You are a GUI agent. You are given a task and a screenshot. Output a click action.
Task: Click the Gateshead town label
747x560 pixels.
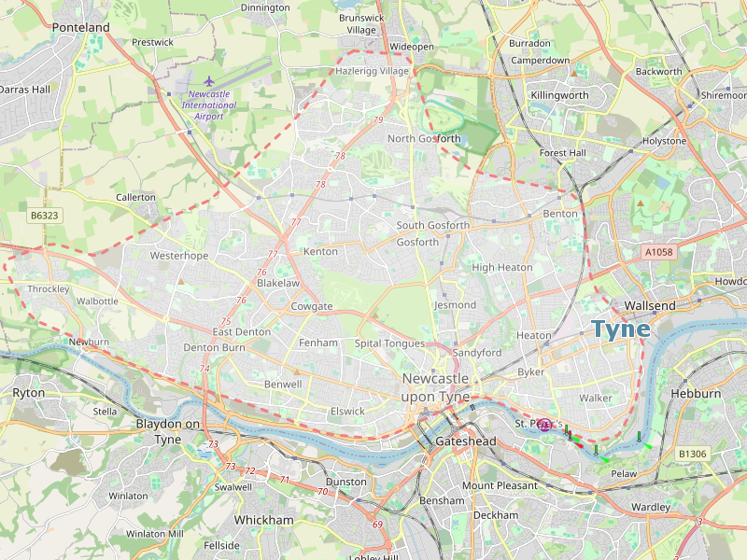pyautogui.click(x=466, y=441)
